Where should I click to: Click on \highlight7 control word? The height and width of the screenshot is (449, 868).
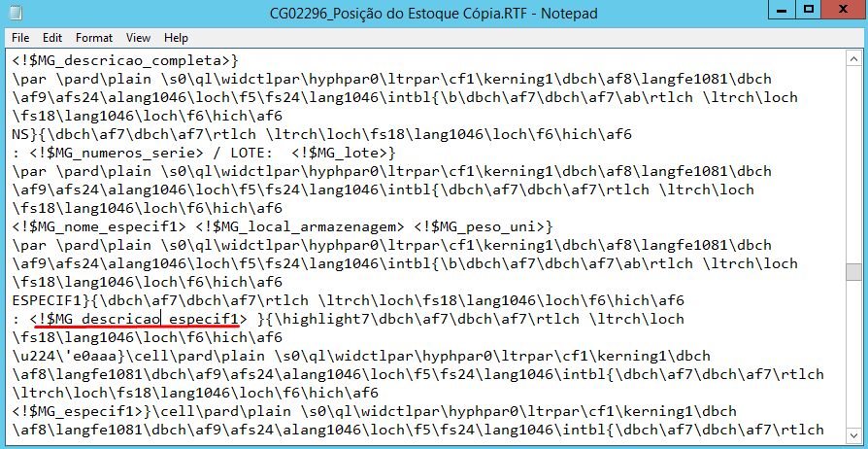click(317, 320)
